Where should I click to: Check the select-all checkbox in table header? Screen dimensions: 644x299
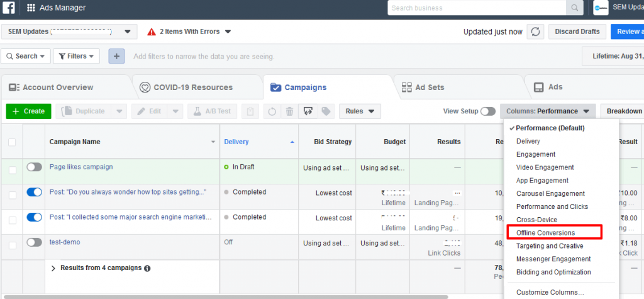coord(13,142)
